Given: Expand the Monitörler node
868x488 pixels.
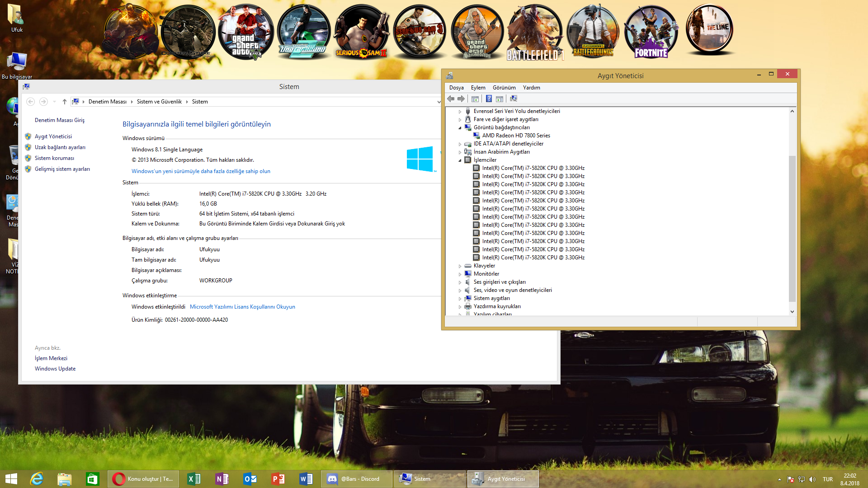Looking at the screenshot, I should pos(460,274).
